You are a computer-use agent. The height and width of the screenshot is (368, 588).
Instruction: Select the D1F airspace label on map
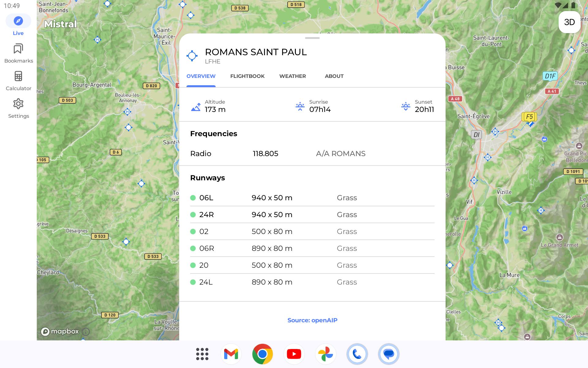pos(550,76)
